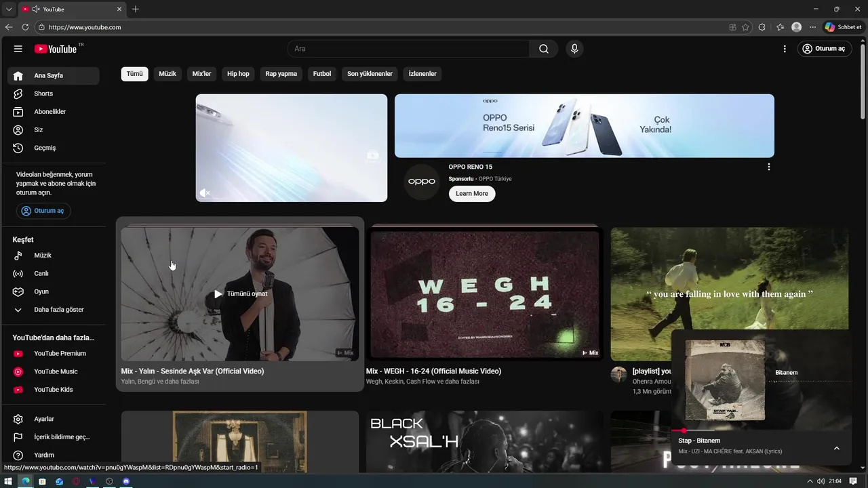
Task: Open the OPPO Reno15 Serisi banner
Action: [585, 126]
